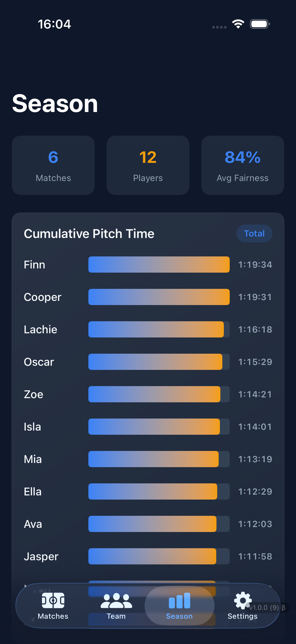Select Oscar's name in the list
The image size is (296, 644).
click(x=39, y=362)
